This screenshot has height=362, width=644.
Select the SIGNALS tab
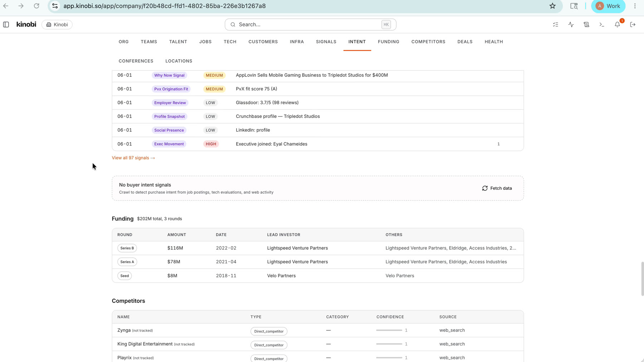326,42
